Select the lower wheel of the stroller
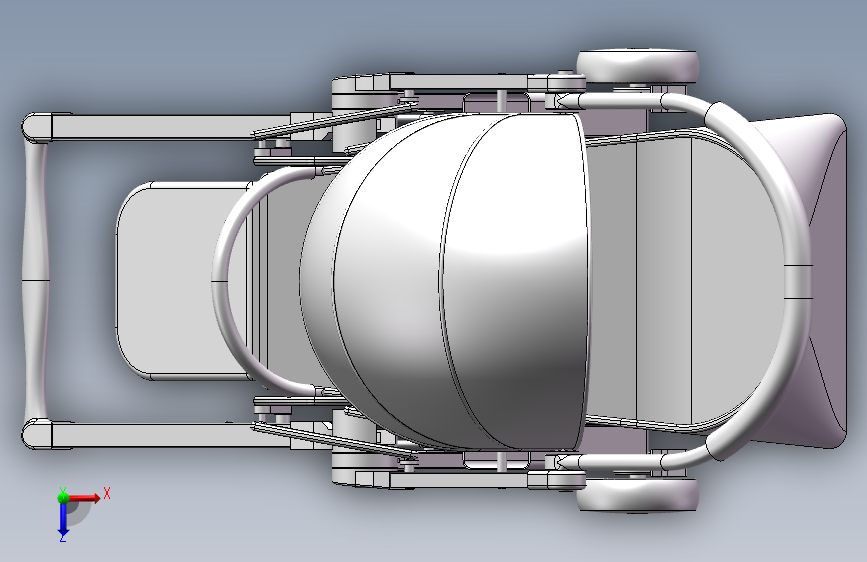The height and width of the screenshot is (562, 867). click(x=638, y=495)
